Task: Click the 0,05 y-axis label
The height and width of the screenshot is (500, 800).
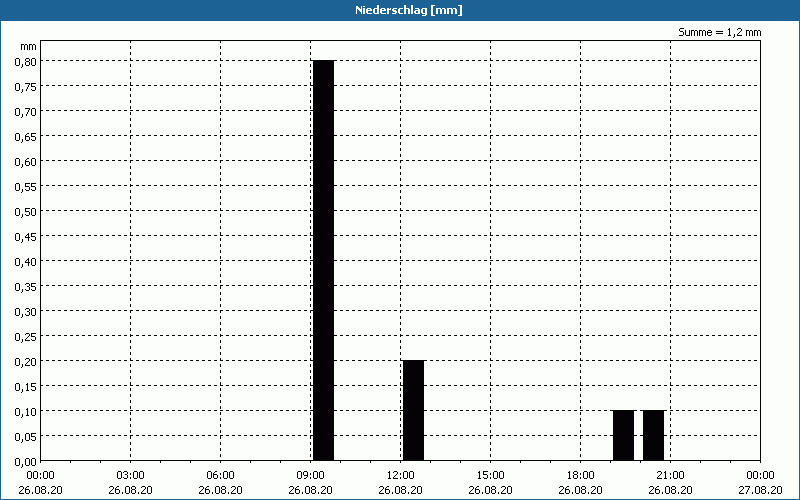Action: point(26,436)
